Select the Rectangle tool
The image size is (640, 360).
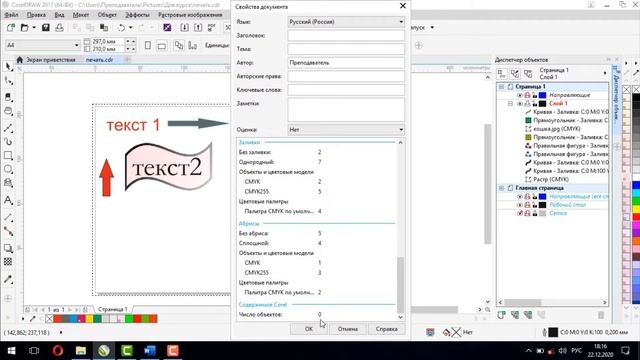8,156
